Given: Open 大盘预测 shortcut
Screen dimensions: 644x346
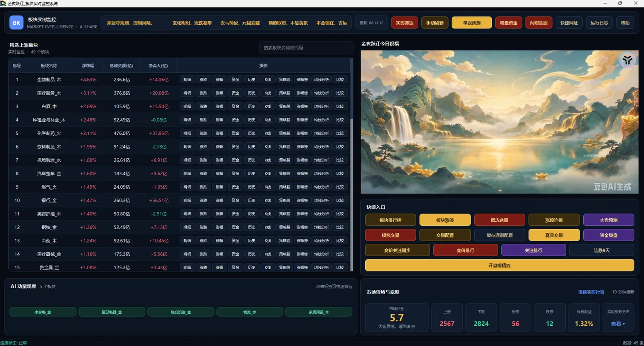Looking at the screenshot, I should (x=609, y=220).
